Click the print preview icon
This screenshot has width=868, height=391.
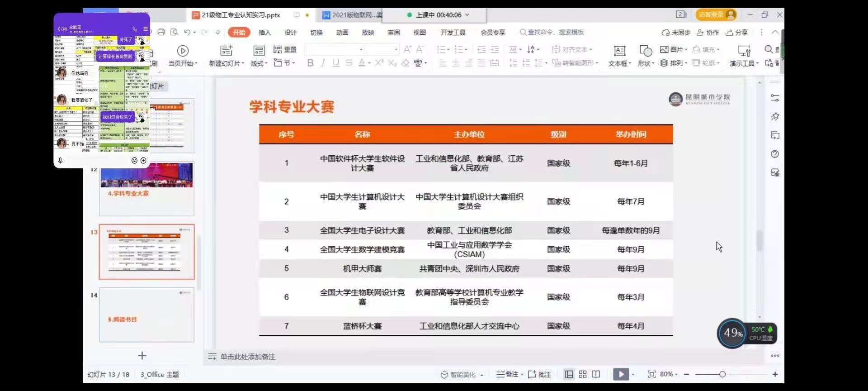pyautogui.click(x=174, y=32)
